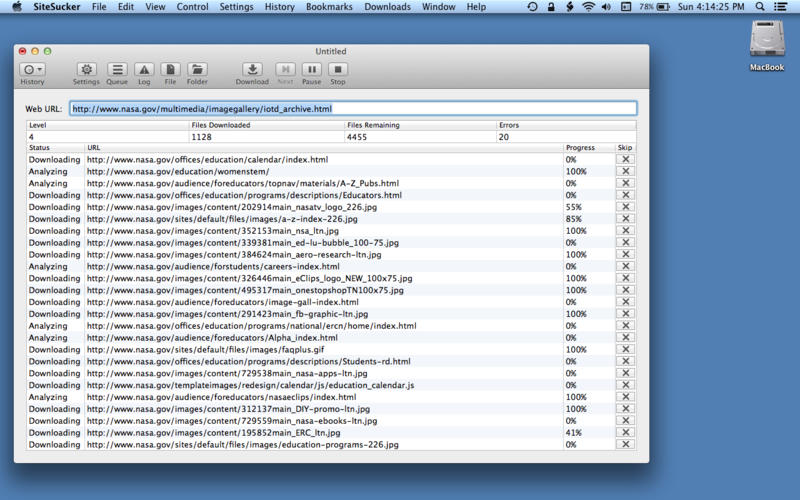
Task: Click the Progress column header
Action: (588, 148)
